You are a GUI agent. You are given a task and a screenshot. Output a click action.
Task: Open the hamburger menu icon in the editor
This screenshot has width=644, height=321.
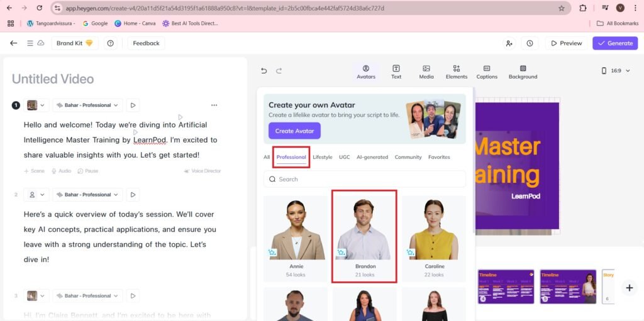(30, 43)
